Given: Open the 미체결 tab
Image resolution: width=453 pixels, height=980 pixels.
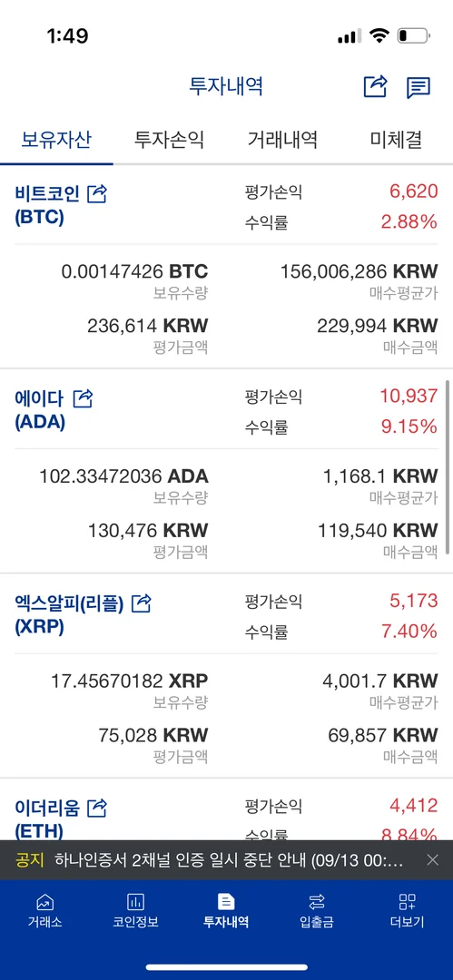Looking at the screenshot, I should tap(396, 139).
